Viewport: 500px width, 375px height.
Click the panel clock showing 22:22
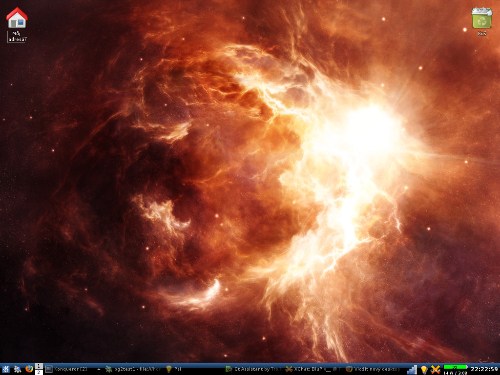(x=484, y=369)
